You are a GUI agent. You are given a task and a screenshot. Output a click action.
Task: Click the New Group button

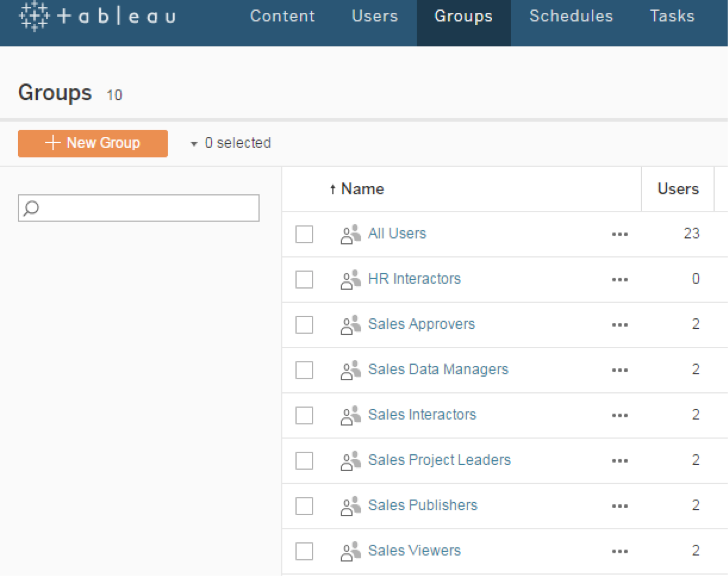click(x=92, y=143)
